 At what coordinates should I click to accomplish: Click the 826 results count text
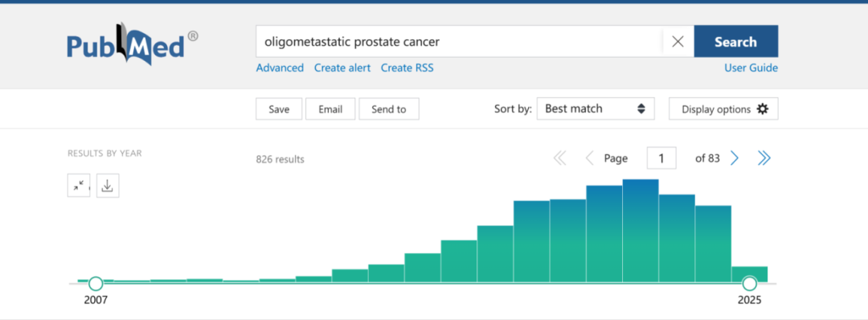point(280,159)
